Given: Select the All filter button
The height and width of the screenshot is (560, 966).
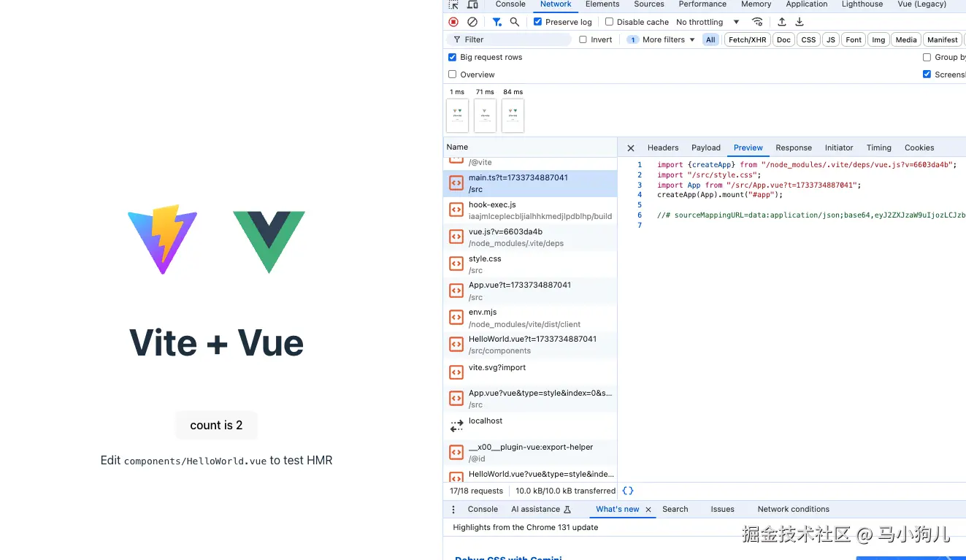Looking at the screenshot, I should coord(710,39).
